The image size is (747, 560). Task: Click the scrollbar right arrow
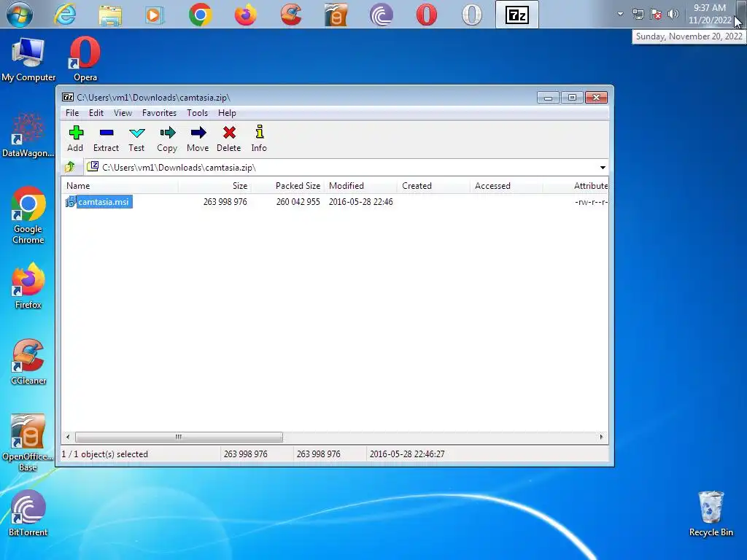(601, 437)
